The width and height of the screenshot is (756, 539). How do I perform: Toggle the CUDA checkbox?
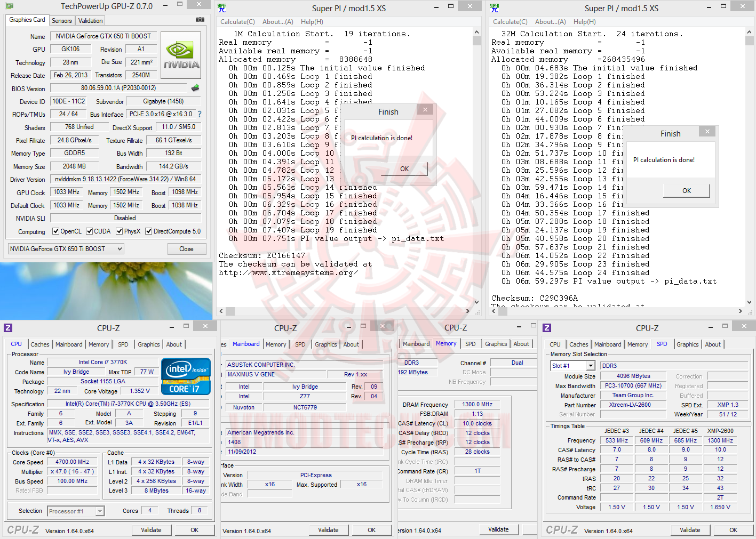pos(89,231)
